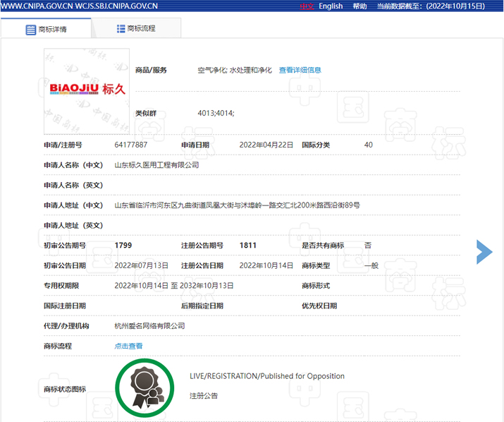Select 中文 language option
Image resolution: width=504 pixels, height=422 pixels.
point(306,6)
